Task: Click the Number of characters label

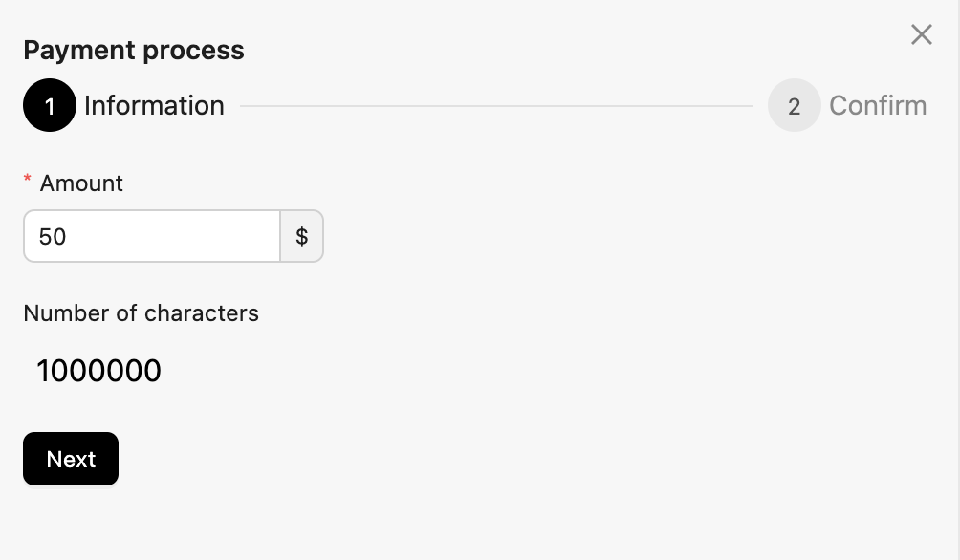Action: click(141, 312)
